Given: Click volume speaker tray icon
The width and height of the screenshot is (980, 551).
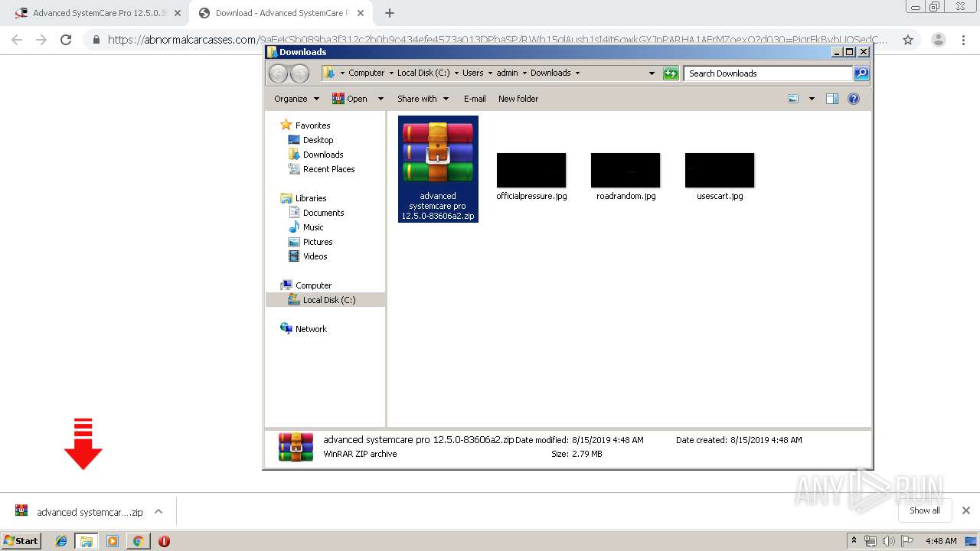Looking at the screenshot, I should point(888,541).
